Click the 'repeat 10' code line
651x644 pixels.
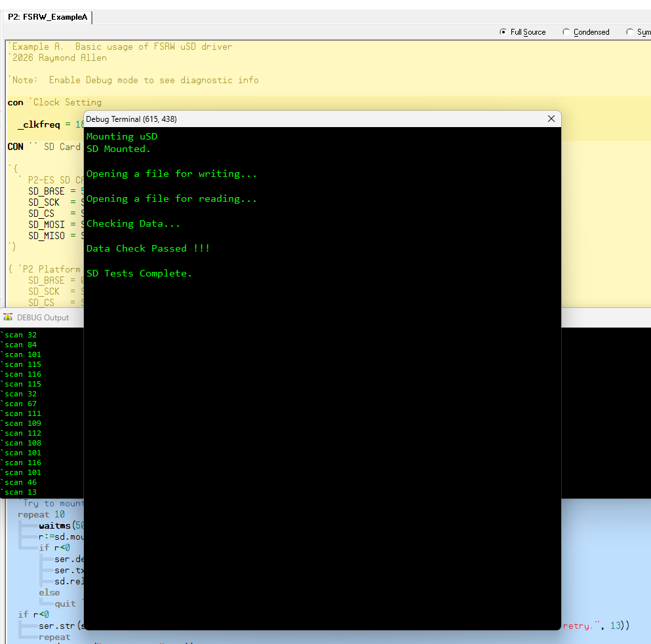[41, 514]
